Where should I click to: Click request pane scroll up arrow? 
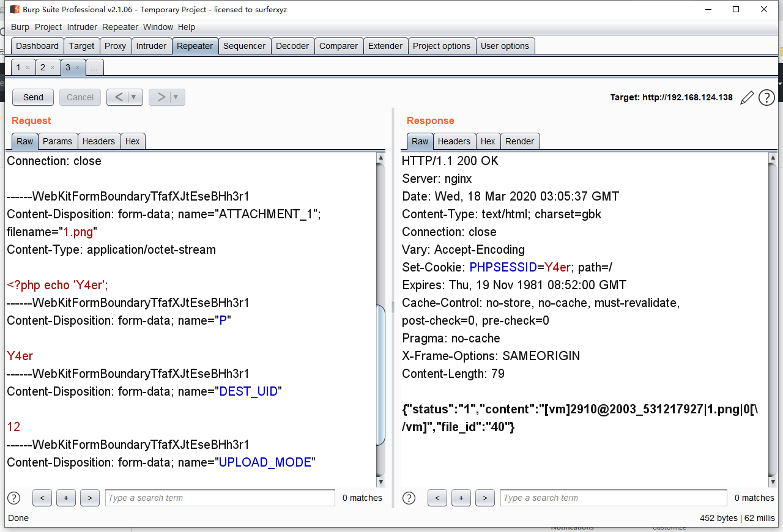[x=380, y=158]
